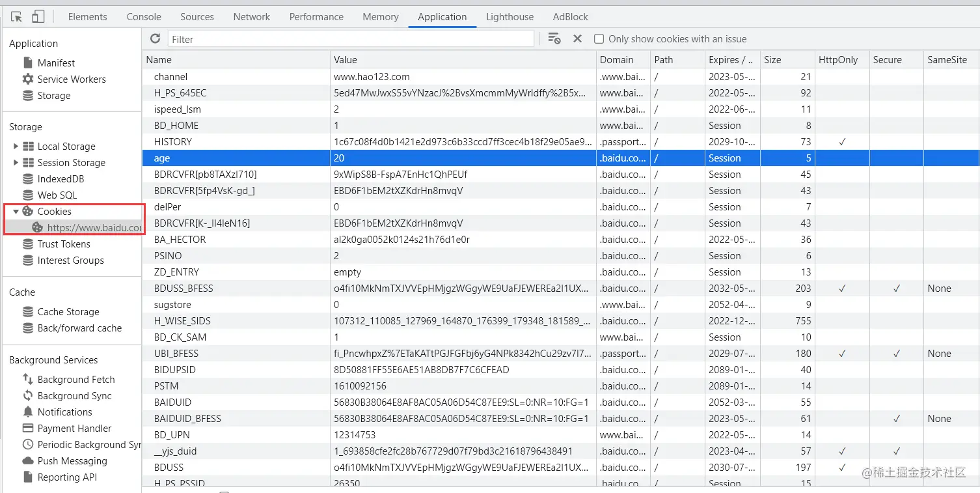
Task: Click the Web SQL database icon
Action: (x=28, y=195)
